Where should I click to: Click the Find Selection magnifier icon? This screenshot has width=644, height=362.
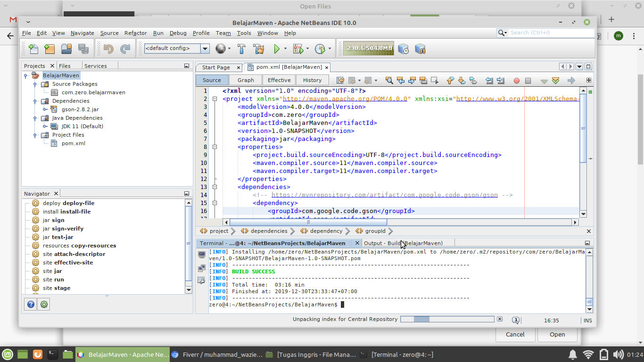click(x=389, y=81)
